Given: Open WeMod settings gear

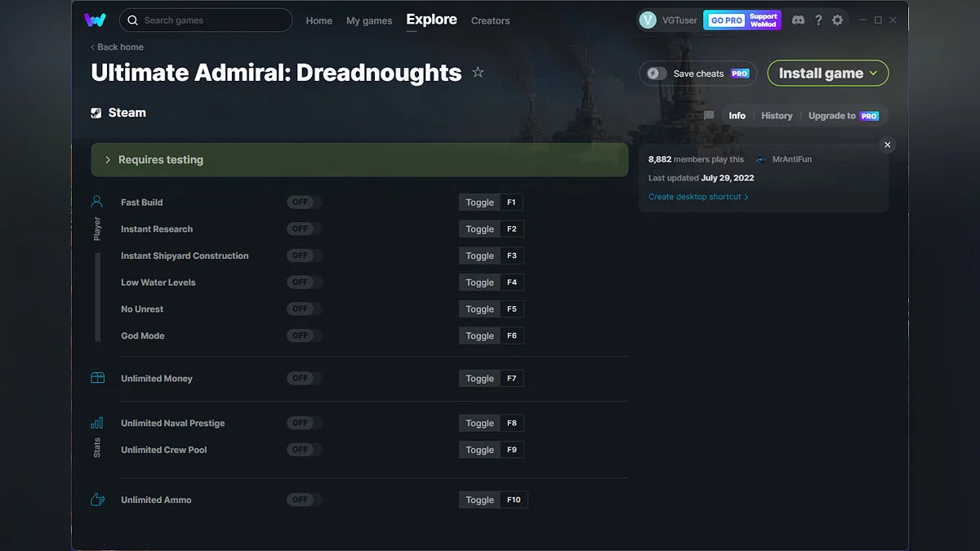Looking at the screenshot, I should pyautogui.click(x=838, y=20).
